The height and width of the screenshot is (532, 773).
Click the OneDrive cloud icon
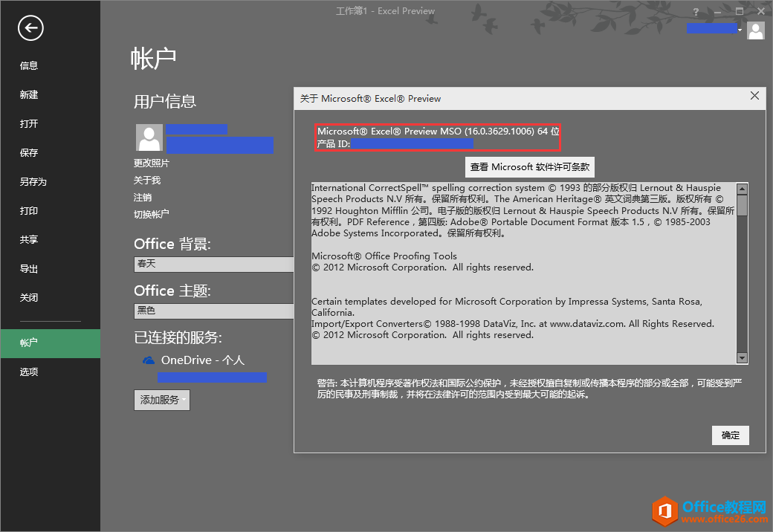point(149,360)
